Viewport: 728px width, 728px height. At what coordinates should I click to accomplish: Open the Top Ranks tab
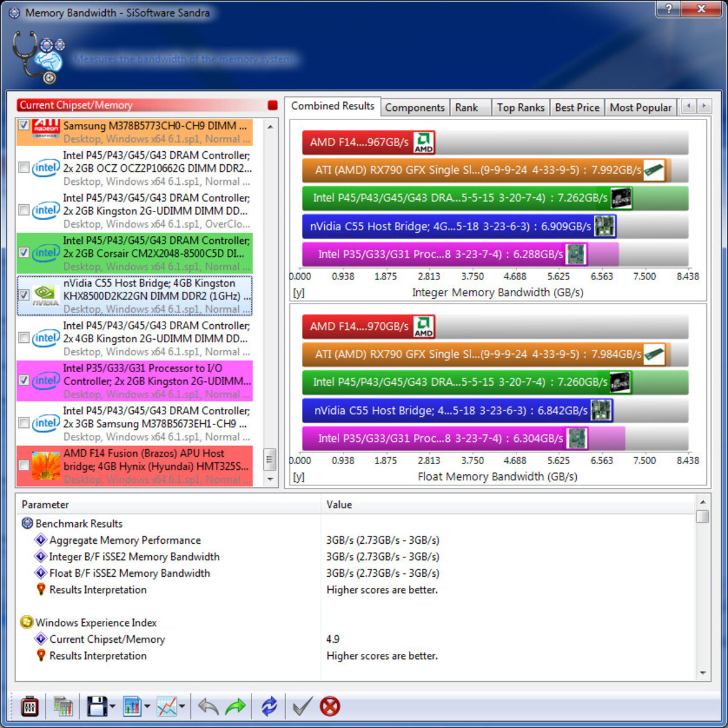click(x=520, y=107)
